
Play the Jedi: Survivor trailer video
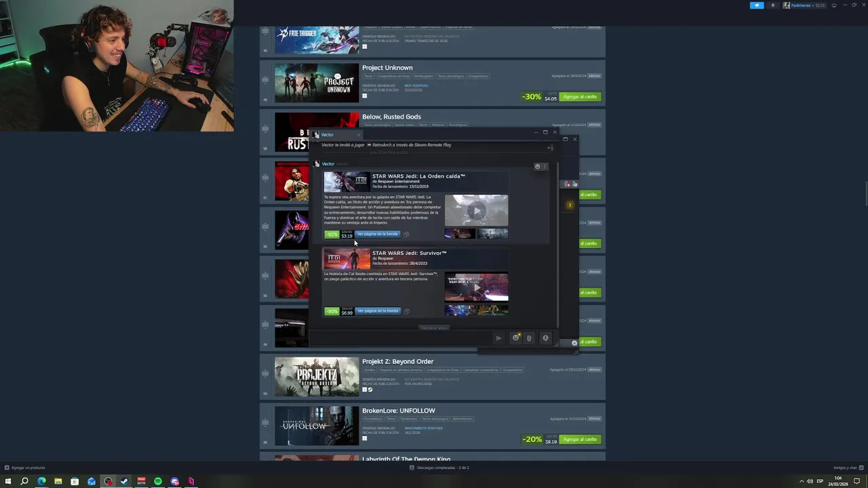coord(476,287)
